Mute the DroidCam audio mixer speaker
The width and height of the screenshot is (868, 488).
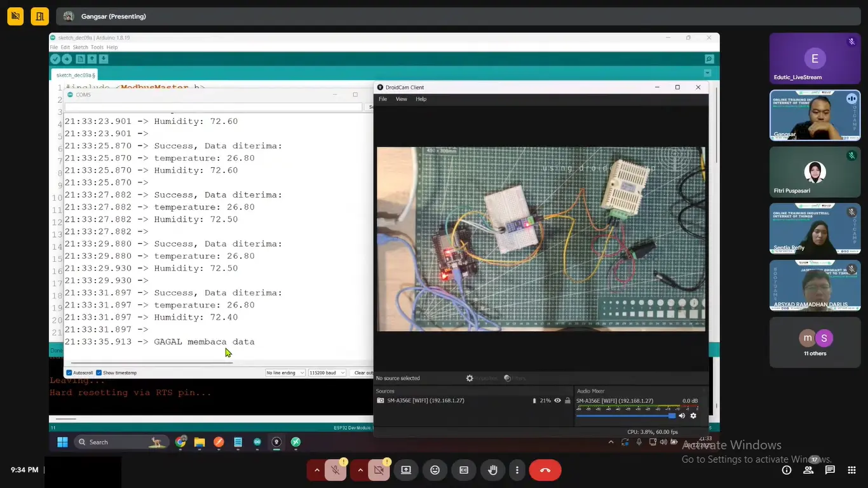click(x=682, y=416)
